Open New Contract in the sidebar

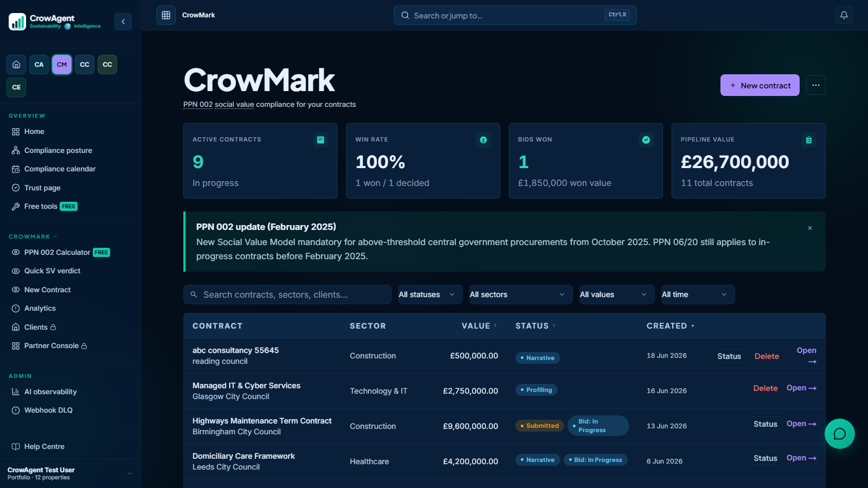[70, 290]
